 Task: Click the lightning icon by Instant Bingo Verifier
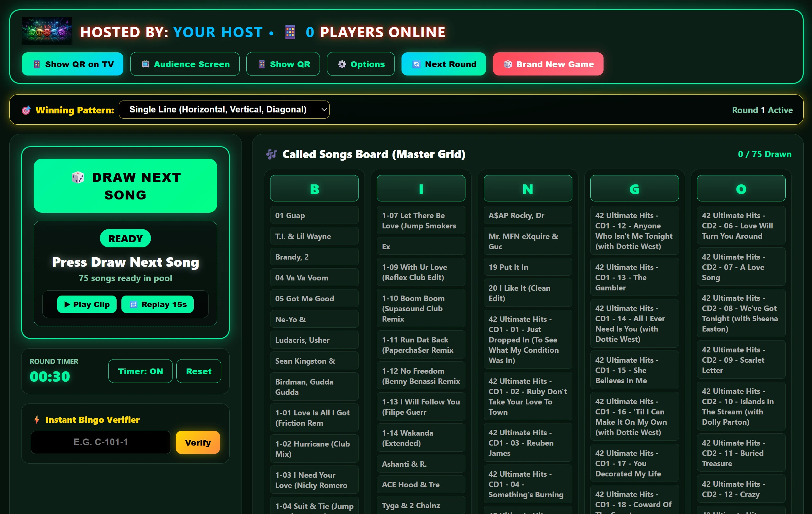pos(37,420)
